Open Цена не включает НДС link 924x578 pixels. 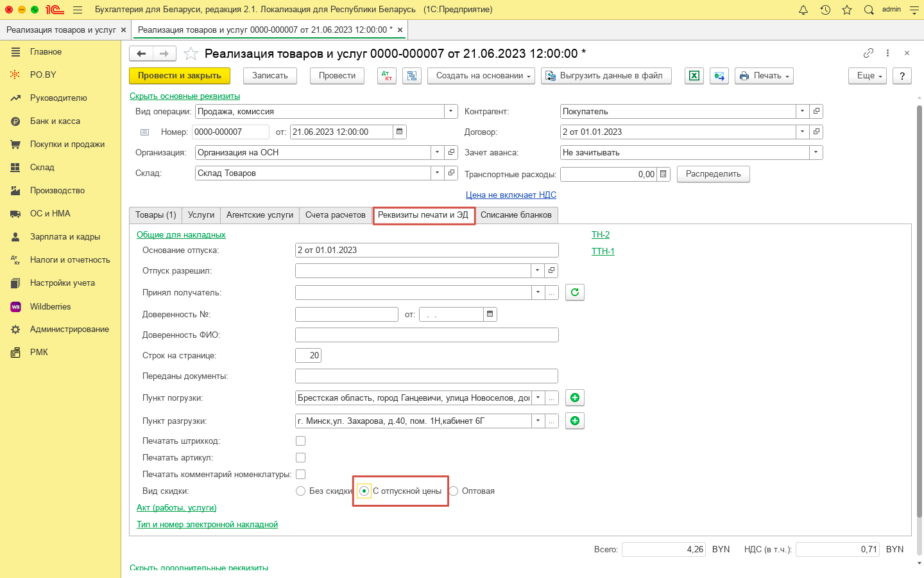511,195
